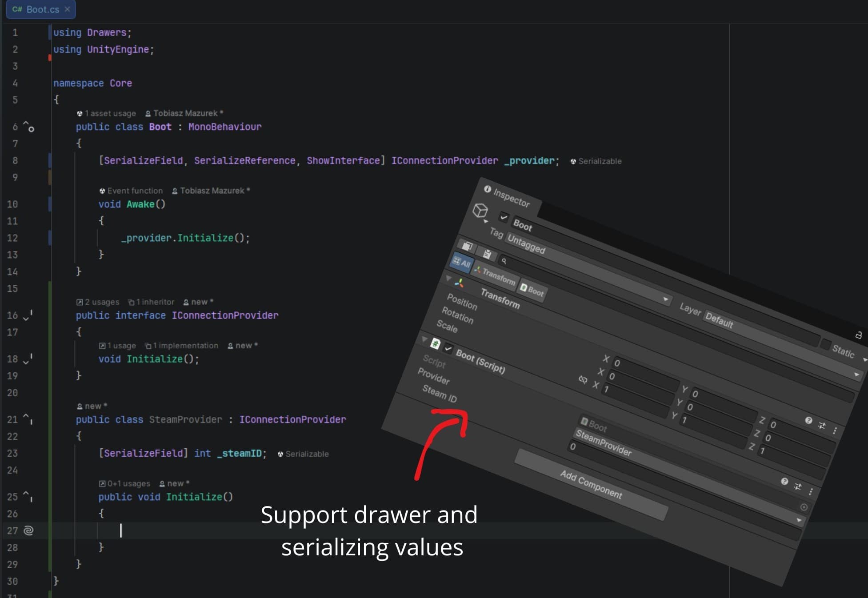The image size is (868, 598).
Task: Open Boot (Script) presets icon
Action: coord(798,486)
